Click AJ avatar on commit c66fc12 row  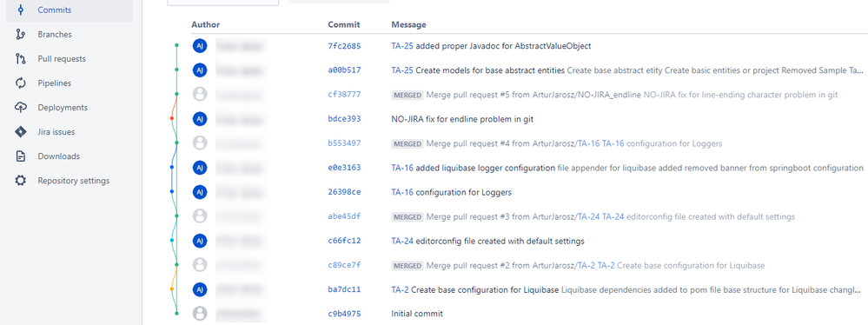[x=200, y=241]
